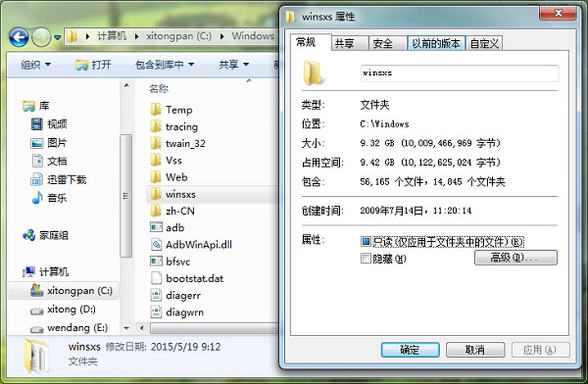Screen dimensions: 588x384
Task: Select the tracing folder icon
Action: point(156,126)
